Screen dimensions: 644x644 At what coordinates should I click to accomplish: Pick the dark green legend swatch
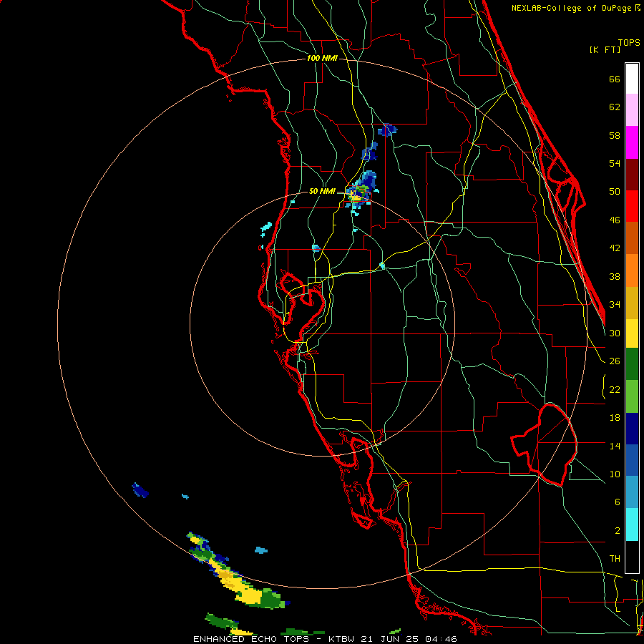tap(632, 364)
